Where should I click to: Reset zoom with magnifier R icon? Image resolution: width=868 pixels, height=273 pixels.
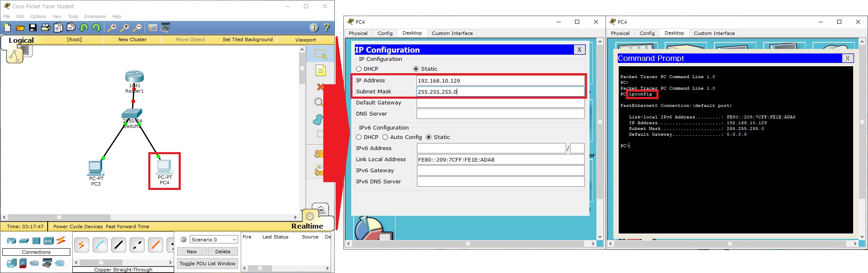click(x=124, y=28)
